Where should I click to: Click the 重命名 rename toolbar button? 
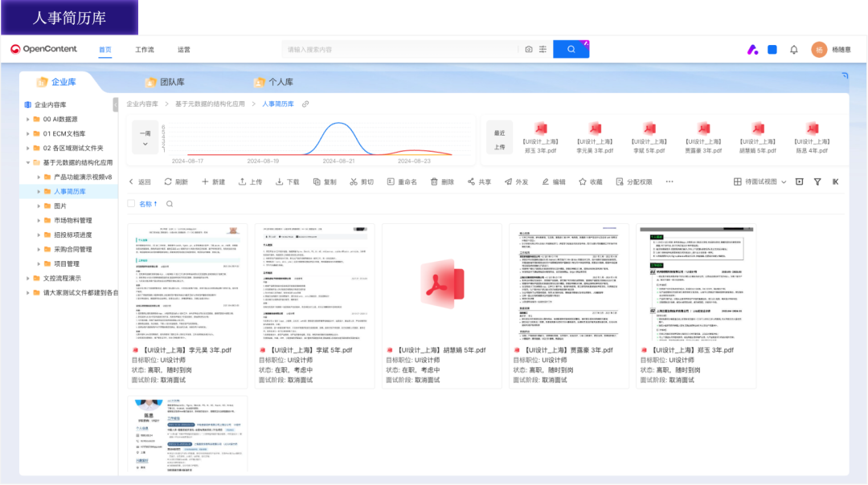(x=402, y=181)
